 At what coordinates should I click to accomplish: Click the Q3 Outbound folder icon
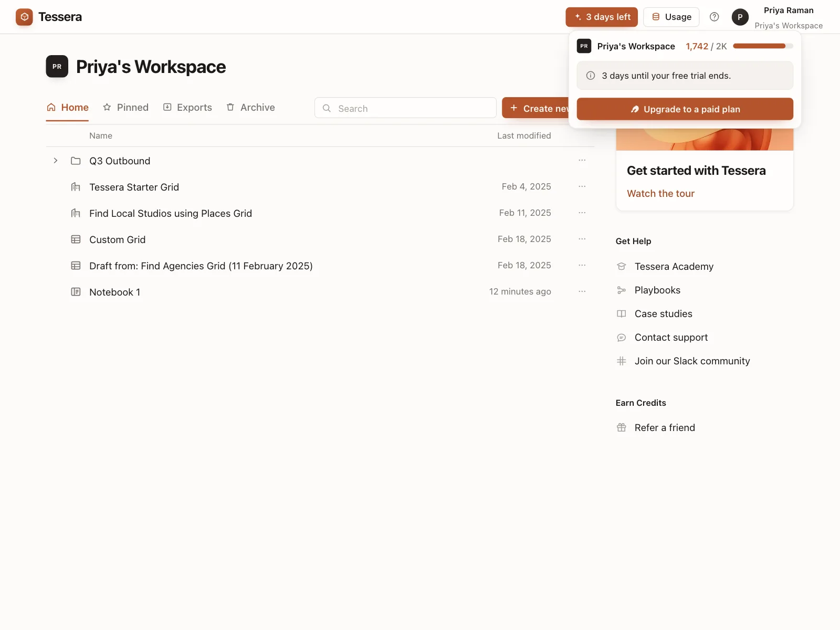tap(76, 161)
